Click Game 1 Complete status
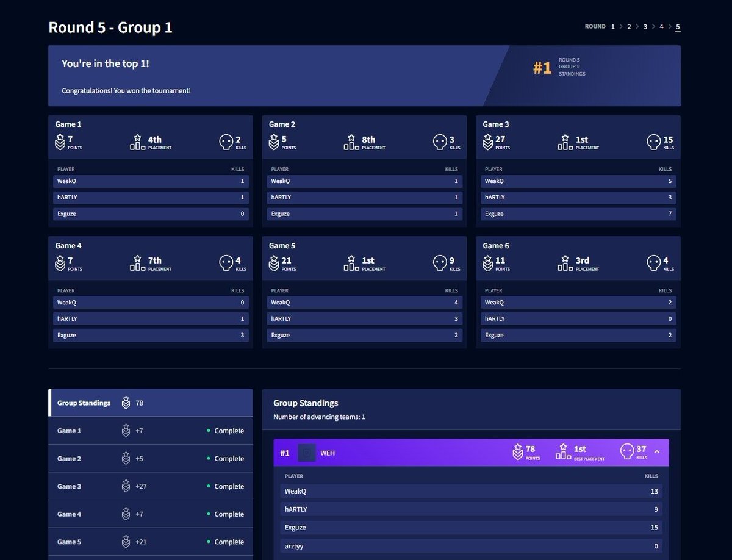The width and height of the screenshot is (732, 560). (x=226, y=431)
